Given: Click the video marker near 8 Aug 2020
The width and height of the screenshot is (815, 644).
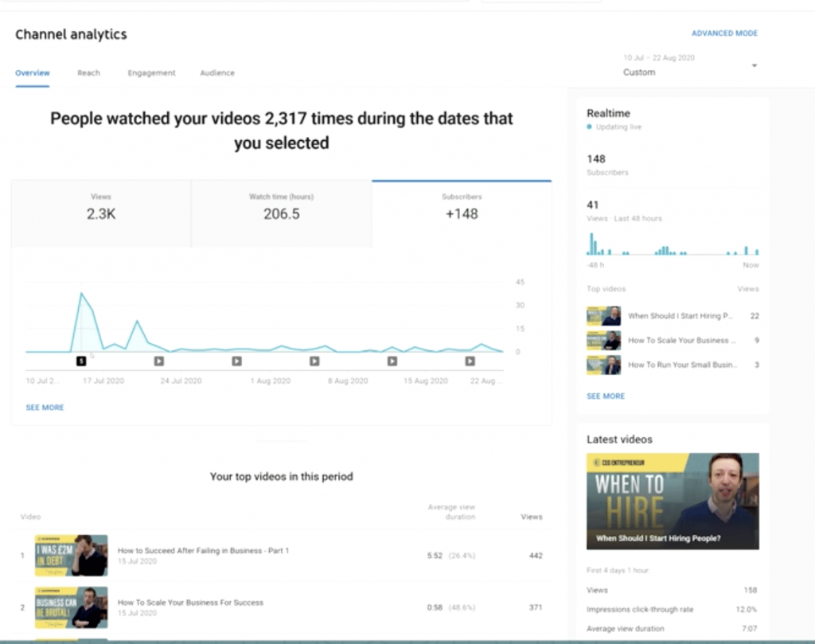Looking at the screenshot, I should pos(314,361).
